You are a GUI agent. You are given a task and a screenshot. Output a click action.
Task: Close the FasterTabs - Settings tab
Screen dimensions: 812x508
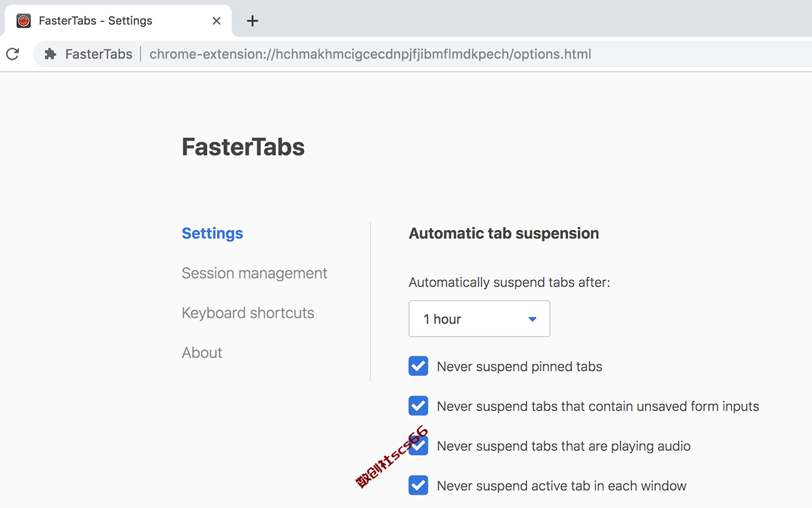pyautogui.click(x=216, y=21)
